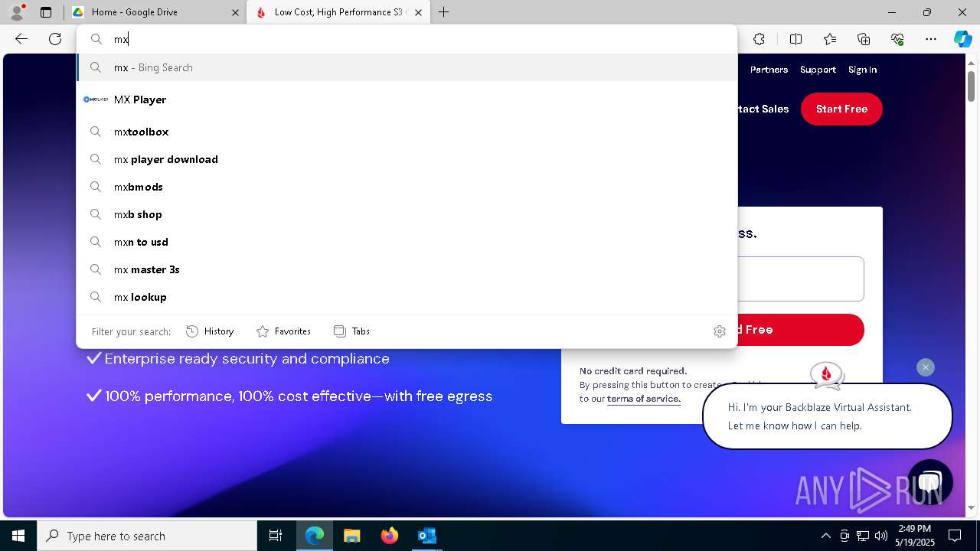The width and height of the screenshot is (980, 551).
Task: Dismiss the virtual assistant bubble
Action: (x=926, y=367)
